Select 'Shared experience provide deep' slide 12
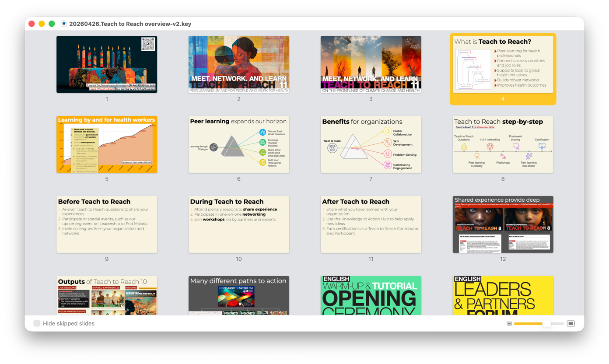 coord(503,224)
